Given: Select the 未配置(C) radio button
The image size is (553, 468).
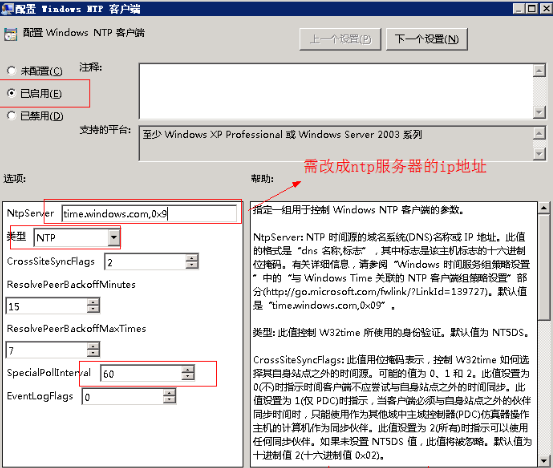Looking at the screenshot, I should [x=12, y=71].
